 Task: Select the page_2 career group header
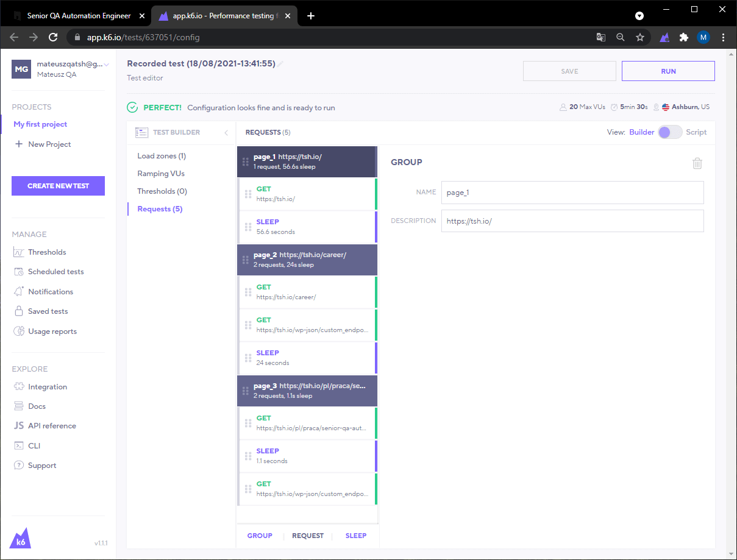(x=307, y=260)
